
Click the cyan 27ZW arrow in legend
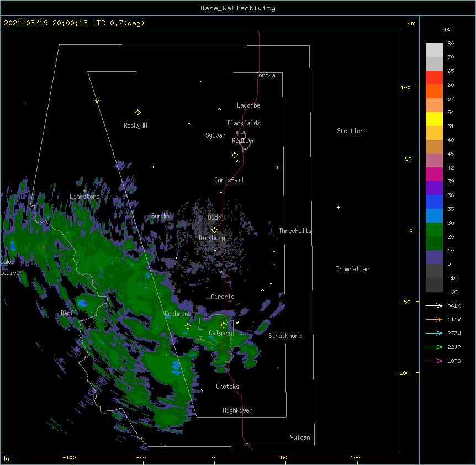(434, 333)
